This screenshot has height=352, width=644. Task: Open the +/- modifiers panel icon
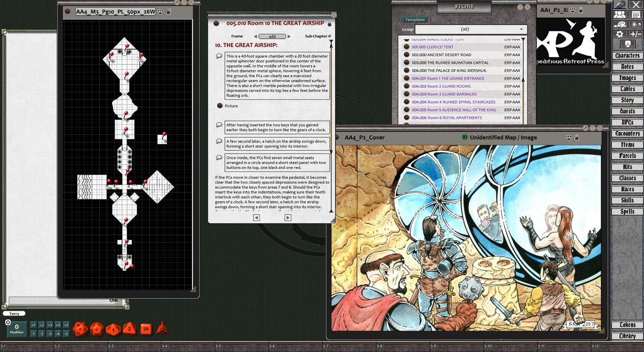coord(635,34)
